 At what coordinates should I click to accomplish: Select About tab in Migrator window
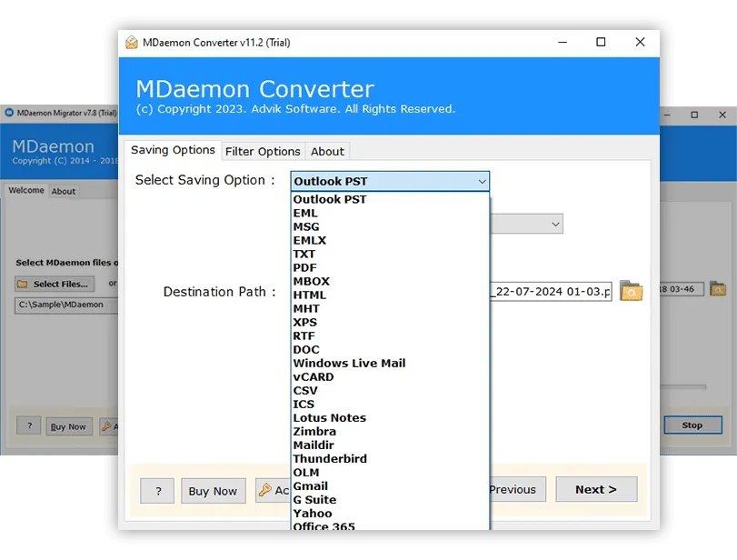(x=63, y=192)
